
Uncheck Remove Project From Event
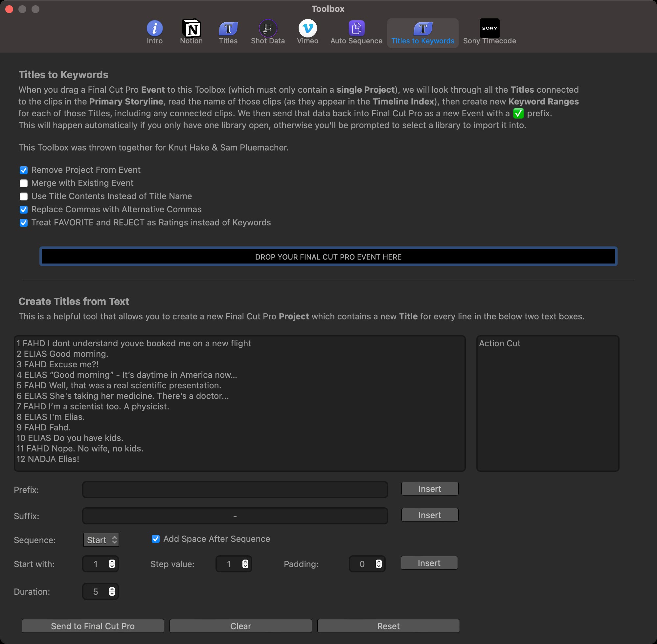coord(24,170)
